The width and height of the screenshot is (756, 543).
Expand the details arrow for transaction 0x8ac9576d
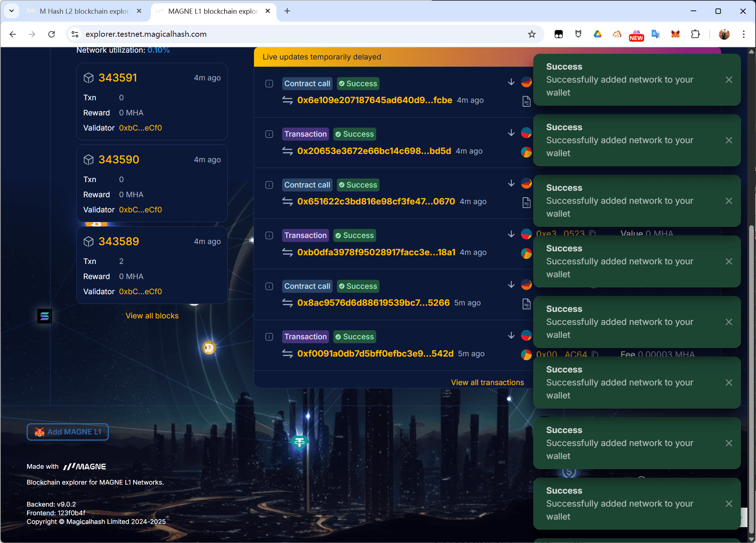pos(511,285)
